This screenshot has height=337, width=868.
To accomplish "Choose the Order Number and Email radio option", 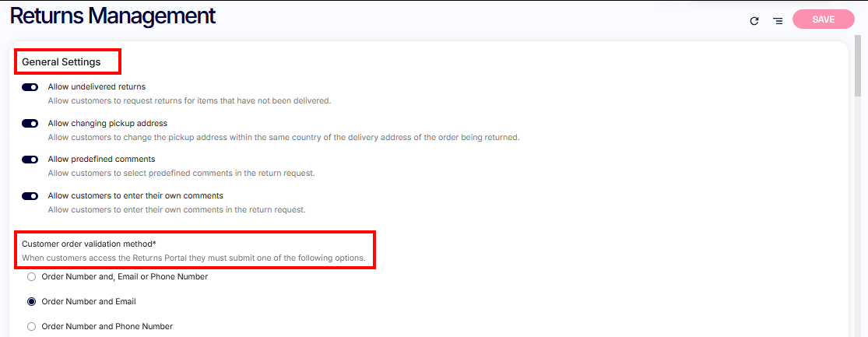I will [32, 301].
